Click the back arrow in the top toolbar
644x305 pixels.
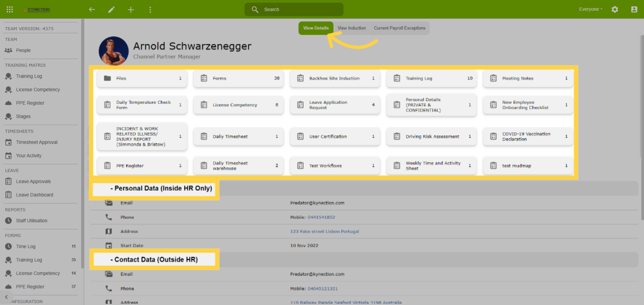pyautogui.click(x=92, y=10)
